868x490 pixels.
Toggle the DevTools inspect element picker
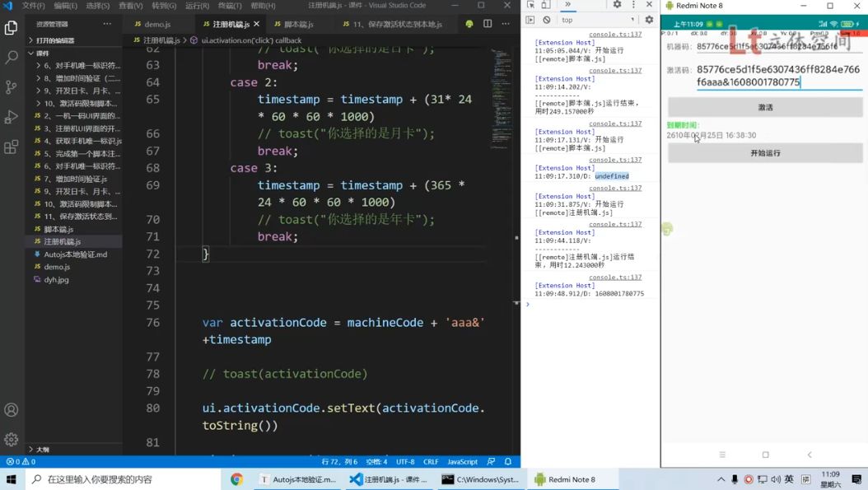click(x=531, y=5)
